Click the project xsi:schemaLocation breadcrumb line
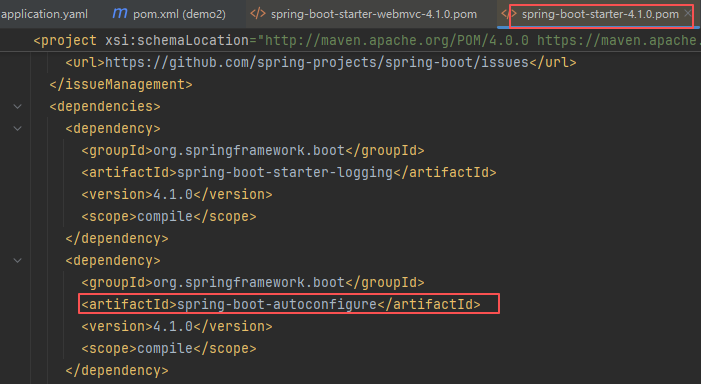Viewport: 701px width, 384px height. click(367, 40)
